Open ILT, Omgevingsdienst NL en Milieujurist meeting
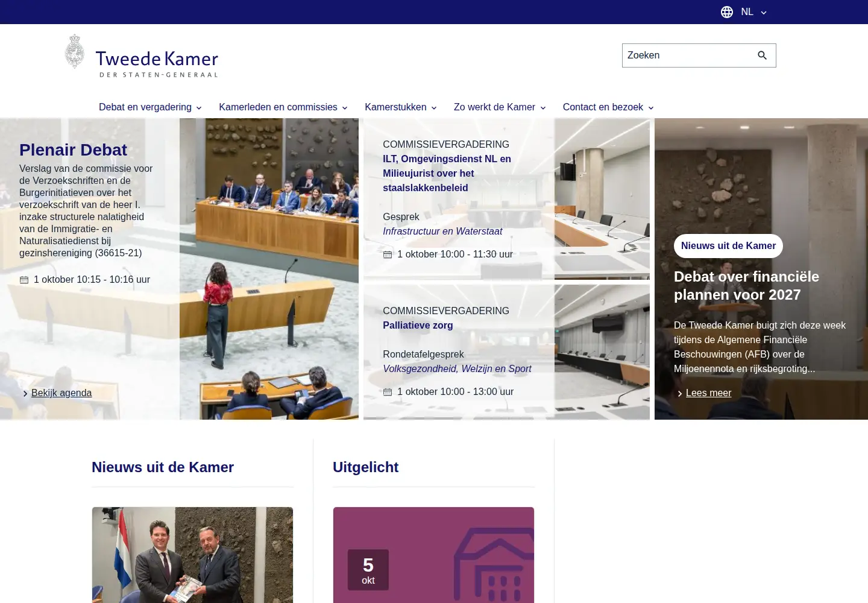 point(447,174)
